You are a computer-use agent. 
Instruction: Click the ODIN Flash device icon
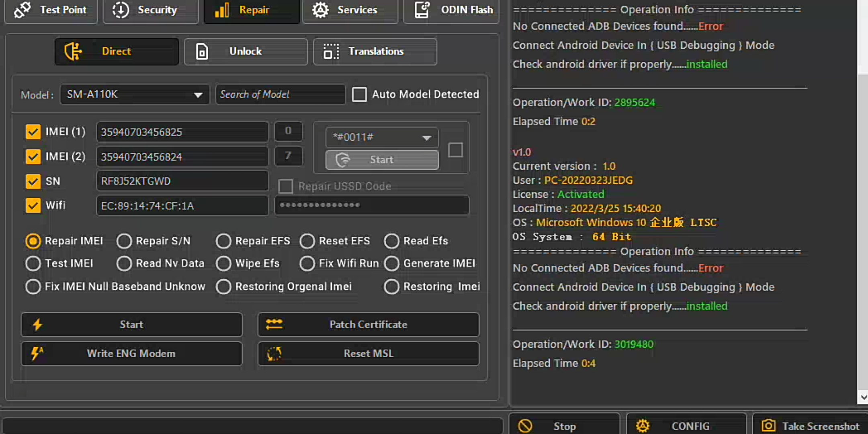[x=422, y=10]
